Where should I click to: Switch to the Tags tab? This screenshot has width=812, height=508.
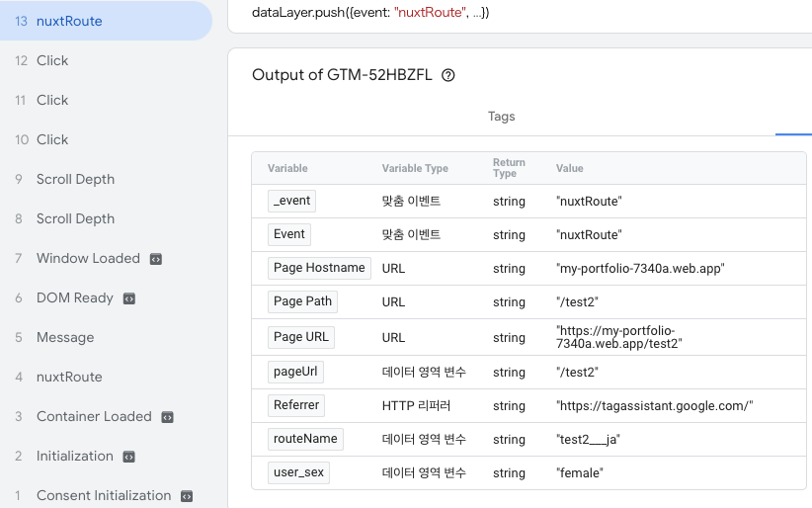501,117
